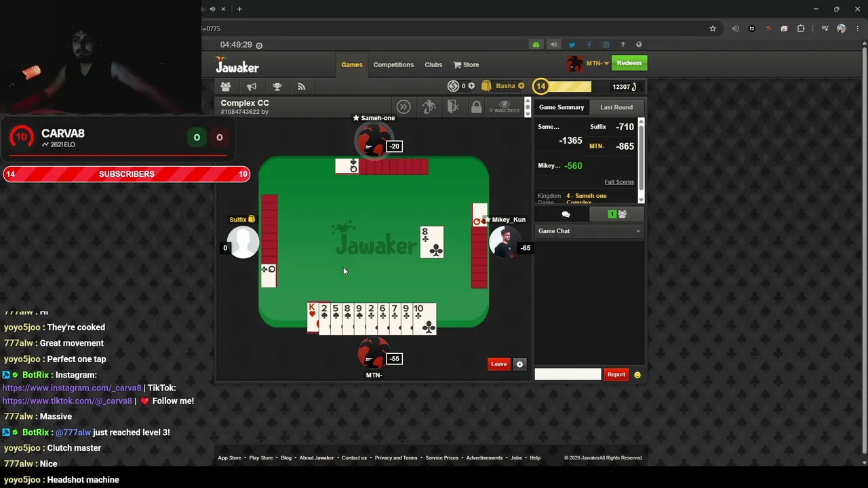Click the jester mascot icon in game header
Viewport: 868px width, 488px height.
pyautogui.click(x=429, y=107)
